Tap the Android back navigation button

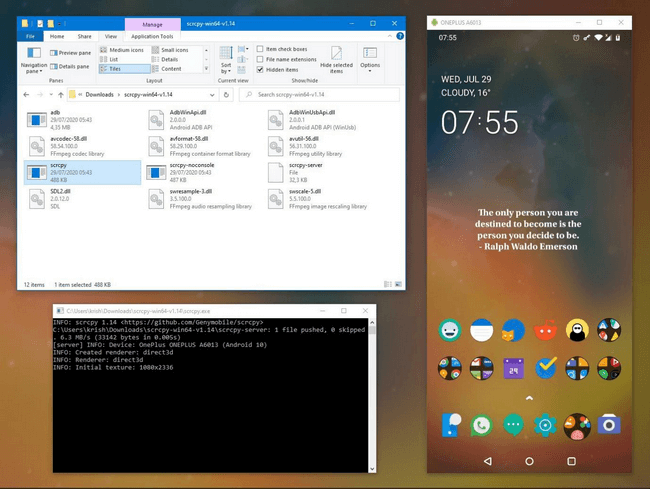487,462
